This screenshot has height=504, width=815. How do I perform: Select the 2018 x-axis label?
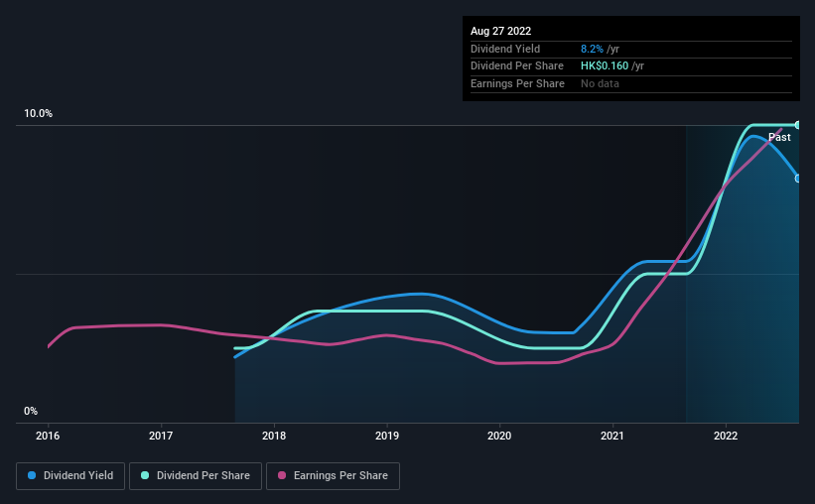click(274, 436)
